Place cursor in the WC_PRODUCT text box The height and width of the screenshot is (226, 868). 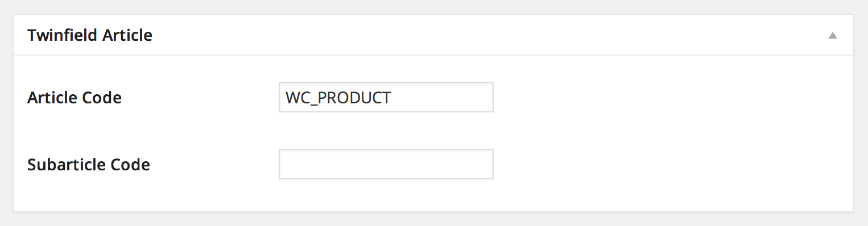click(386, 97)
